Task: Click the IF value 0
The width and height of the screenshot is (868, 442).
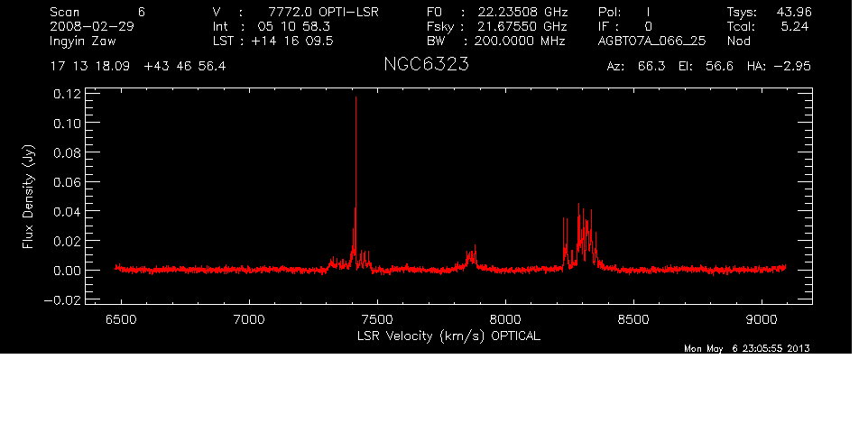Action: point(648,26)
